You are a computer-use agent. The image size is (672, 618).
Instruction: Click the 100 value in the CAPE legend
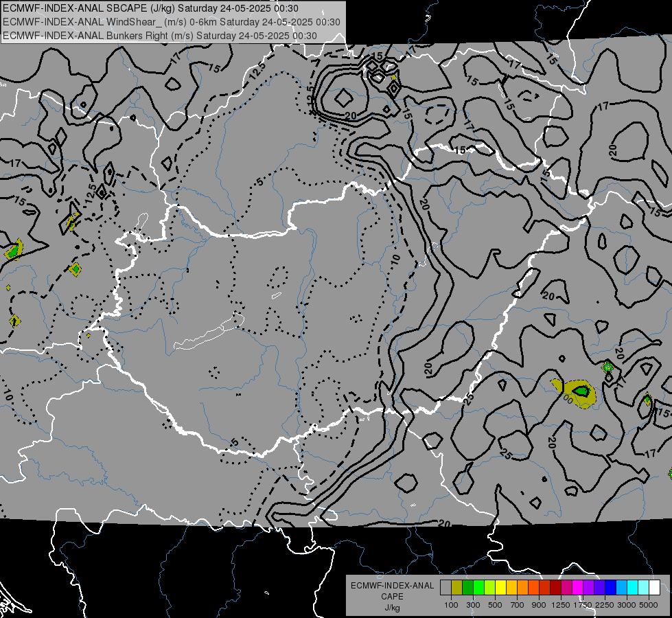[451, 605]
